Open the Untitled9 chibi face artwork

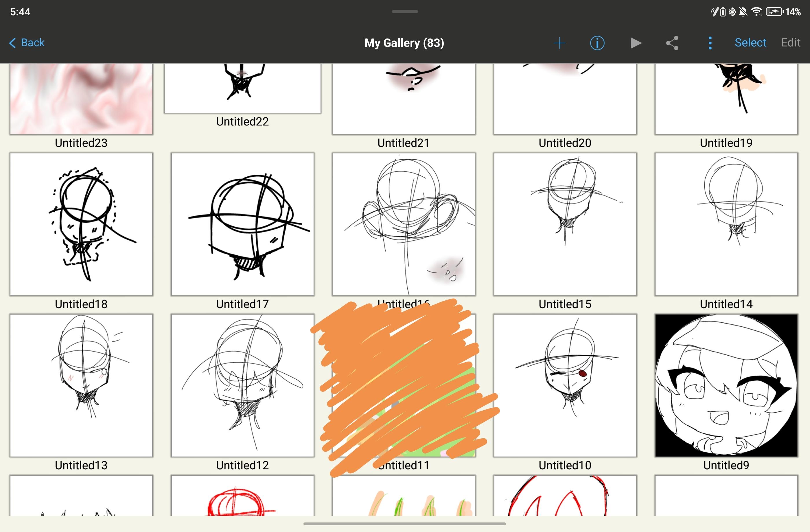tap(726, 385)
